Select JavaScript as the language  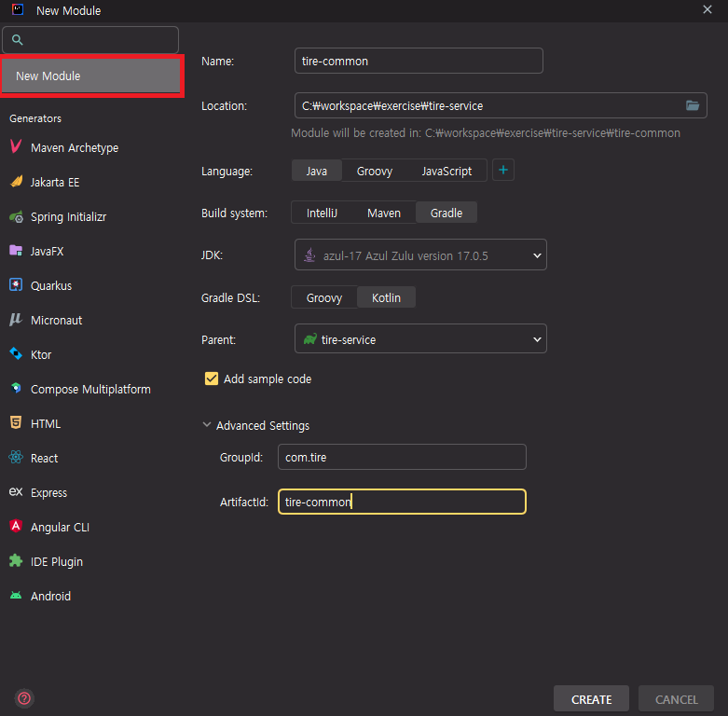pos(446,171)
